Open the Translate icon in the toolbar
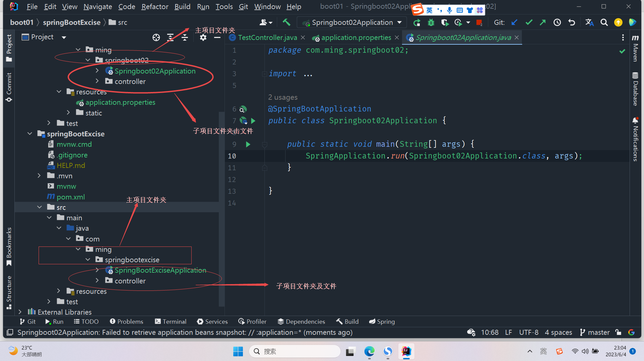644x361 pixels. [x=589, y=22]
